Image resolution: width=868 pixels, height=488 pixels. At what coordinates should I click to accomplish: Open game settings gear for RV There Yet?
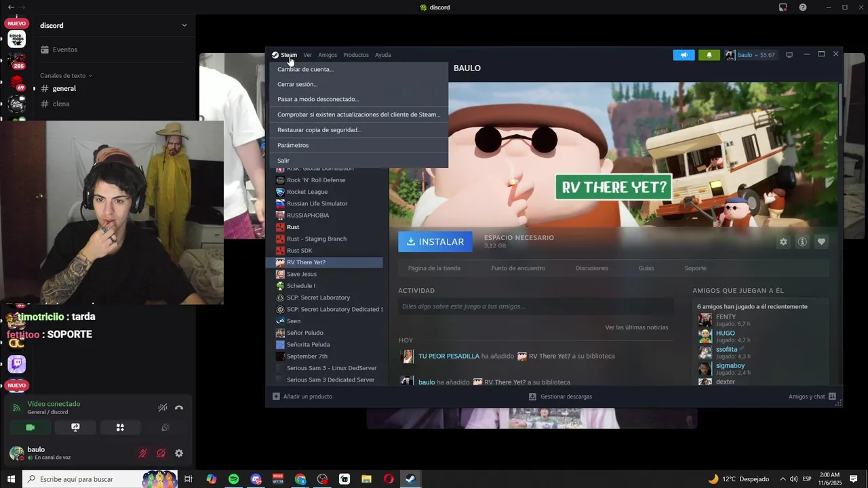coord(783,242)
